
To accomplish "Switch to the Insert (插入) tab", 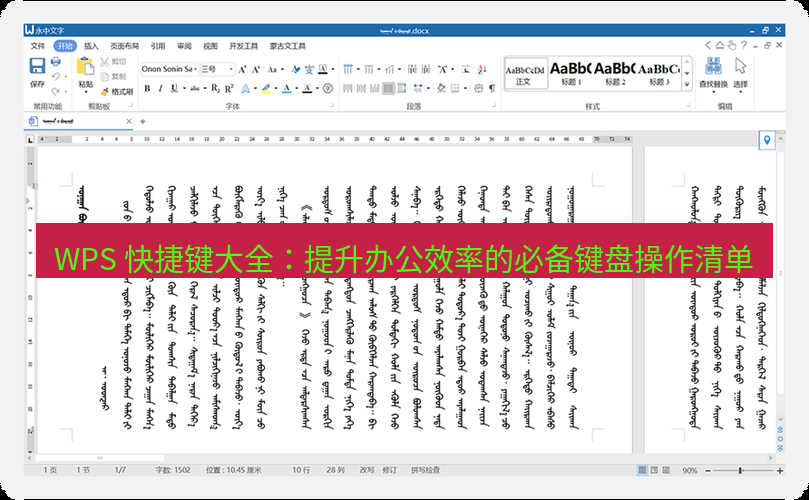I will pos(91,46).
